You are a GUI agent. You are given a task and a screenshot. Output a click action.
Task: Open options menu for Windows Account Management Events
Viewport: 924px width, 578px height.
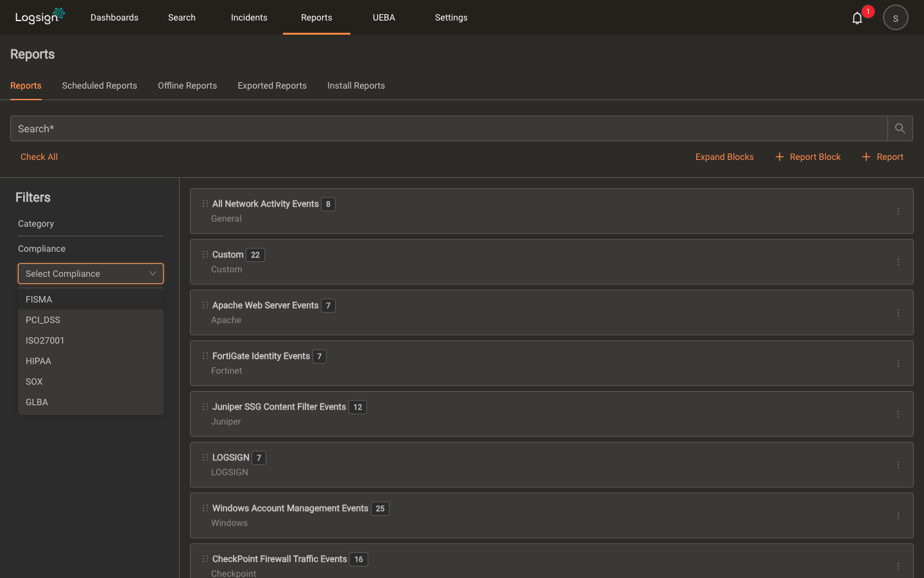898,516
